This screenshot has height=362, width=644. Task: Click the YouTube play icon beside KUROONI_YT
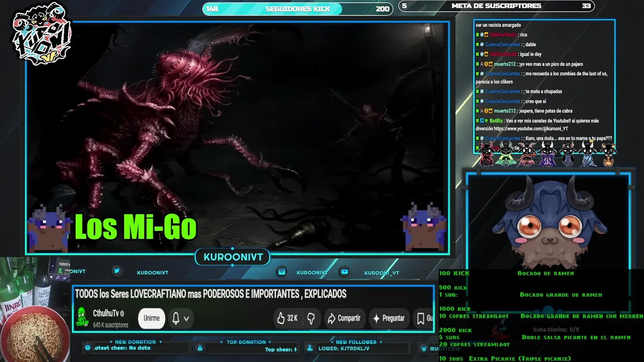(x=345, y=271)
